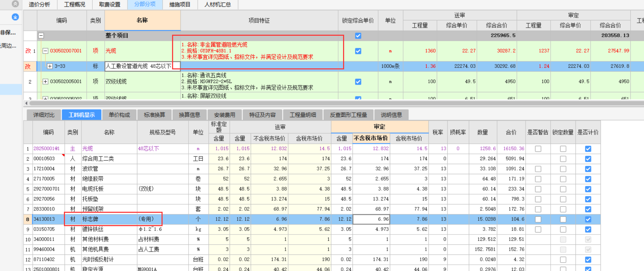Select the 光时域反射计 row name
Image resolution: width=644 pixels, height=271 pixels.
click(x=98, y=260)
